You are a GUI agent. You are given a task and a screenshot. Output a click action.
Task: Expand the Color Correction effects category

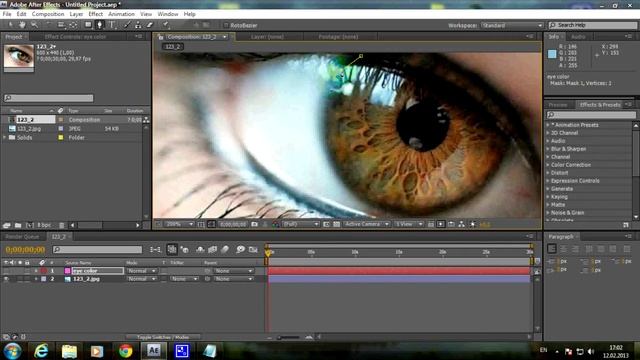(548, 165)
